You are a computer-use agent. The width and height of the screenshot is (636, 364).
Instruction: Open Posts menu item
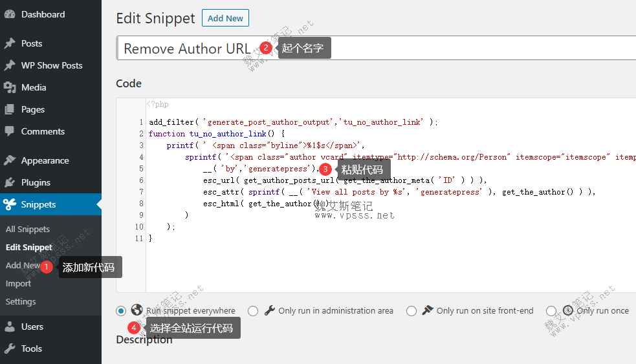click(50, 43)
